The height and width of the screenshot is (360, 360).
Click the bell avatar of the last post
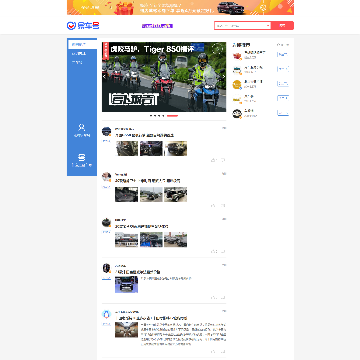[x=106, y=314]
